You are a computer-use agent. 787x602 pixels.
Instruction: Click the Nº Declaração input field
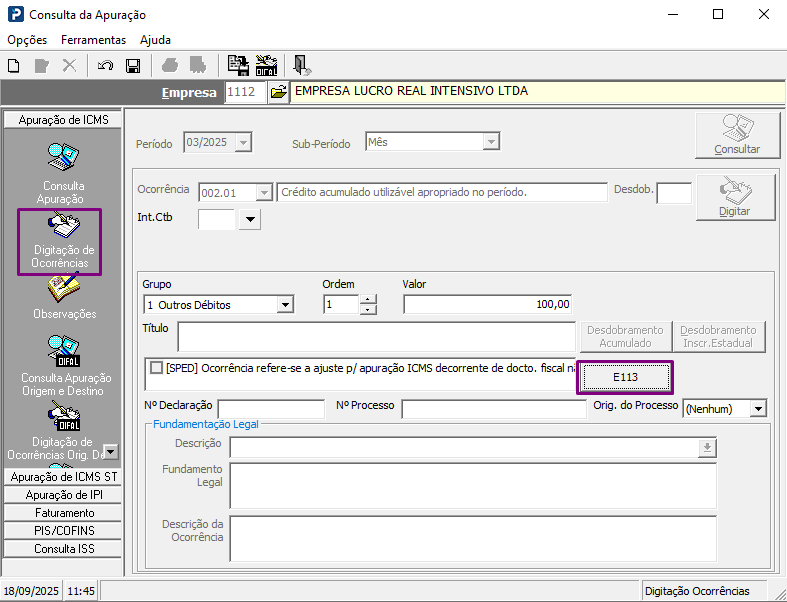click(x=271, y=409)
